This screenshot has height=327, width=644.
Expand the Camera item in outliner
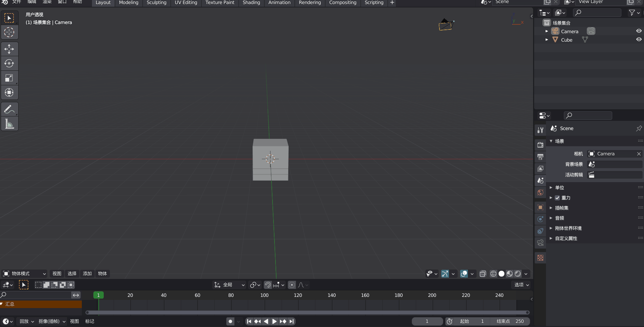pyautogui.click(x=547, y=31)
